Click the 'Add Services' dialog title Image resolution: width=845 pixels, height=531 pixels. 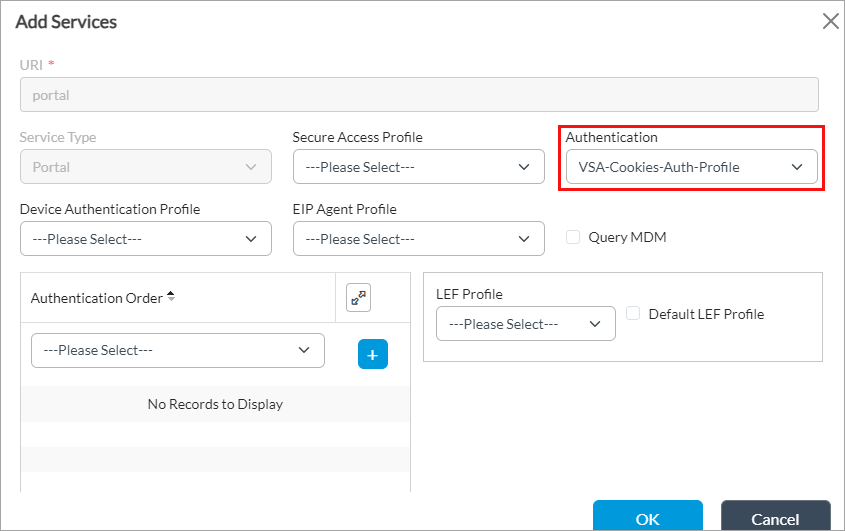(66, 22)
